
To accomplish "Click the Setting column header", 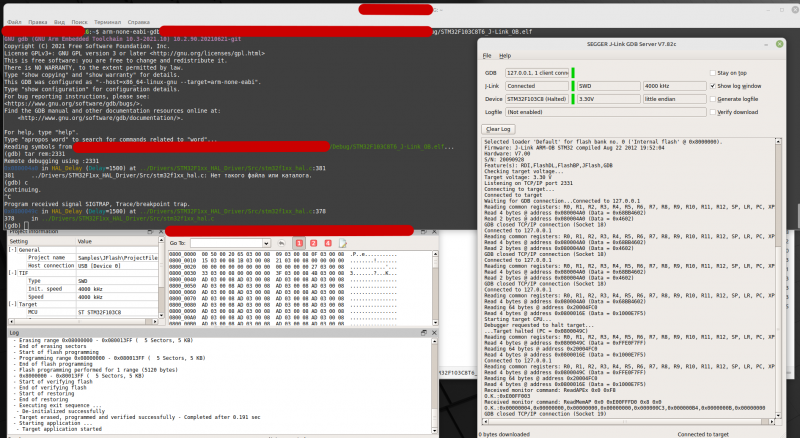I will (x=42, y=241).
